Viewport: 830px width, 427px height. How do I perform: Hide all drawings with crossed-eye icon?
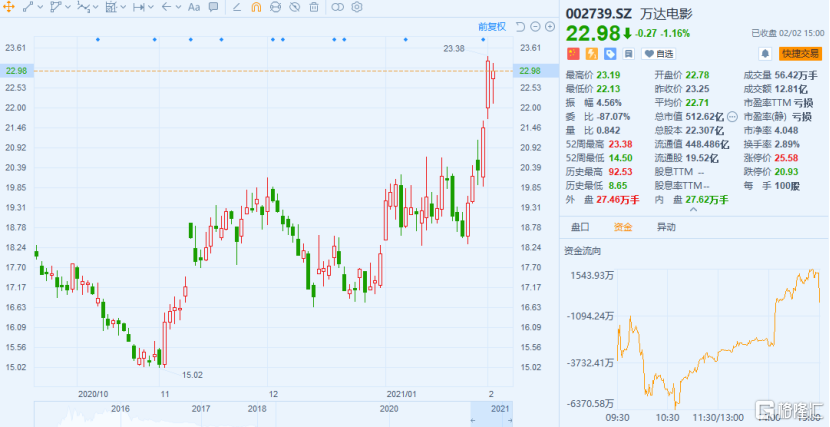tap(295, 7)
